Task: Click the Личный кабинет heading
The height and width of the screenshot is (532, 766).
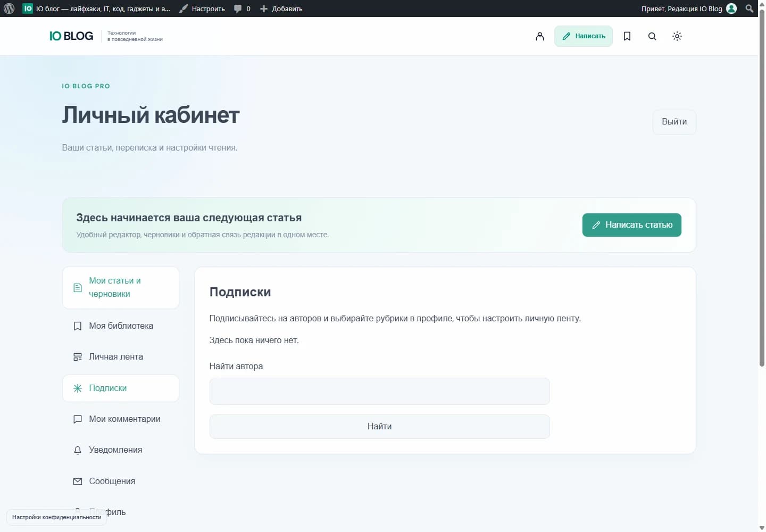Action: pos(151,115)
